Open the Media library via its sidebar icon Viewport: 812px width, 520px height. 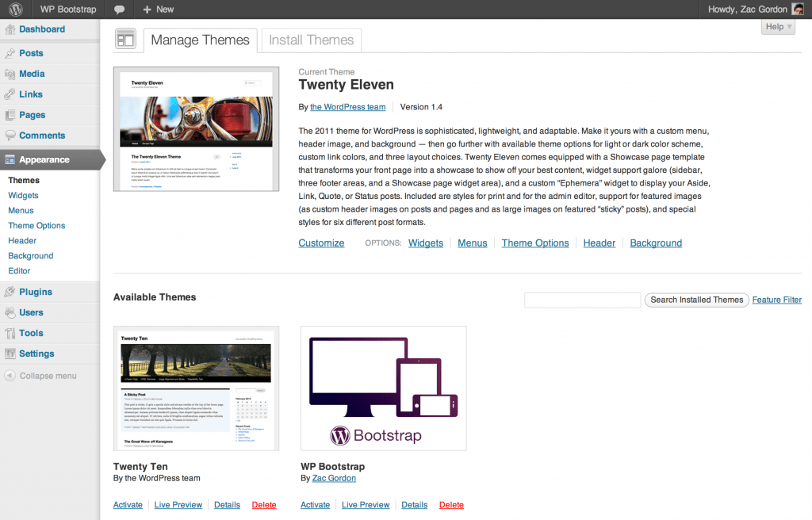[12, 73]
